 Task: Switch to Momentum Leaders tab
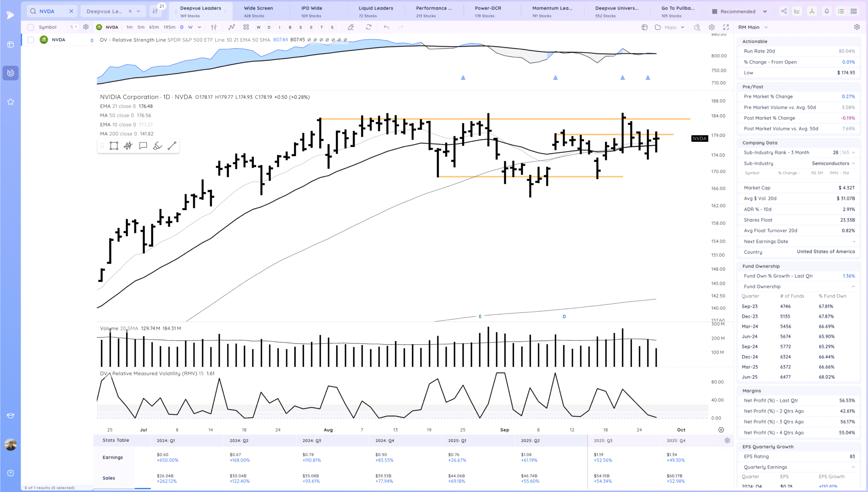click(x=552, y=11)
